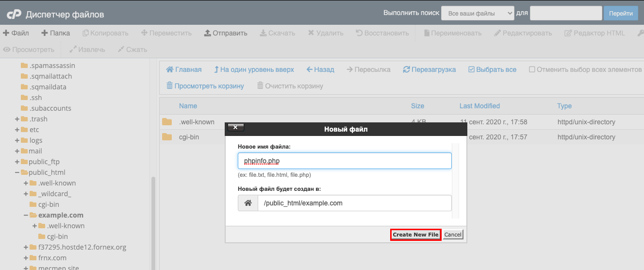This screenshot has height=270, width=644.
Task: Create a new file via Файл toolbar button
Action: (16, 33)
